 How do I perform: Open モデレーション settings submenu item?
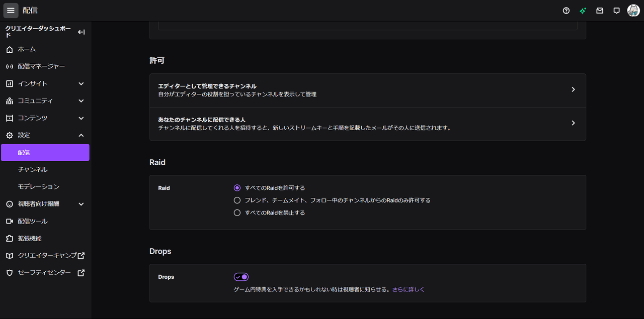pyautogui.click(x=39, y=186)
